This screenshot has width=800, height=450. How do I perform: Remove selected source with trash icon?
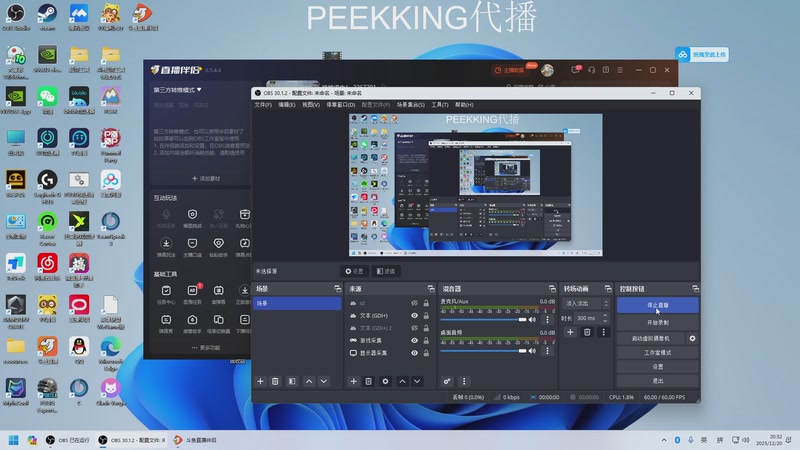pos(368,381)
